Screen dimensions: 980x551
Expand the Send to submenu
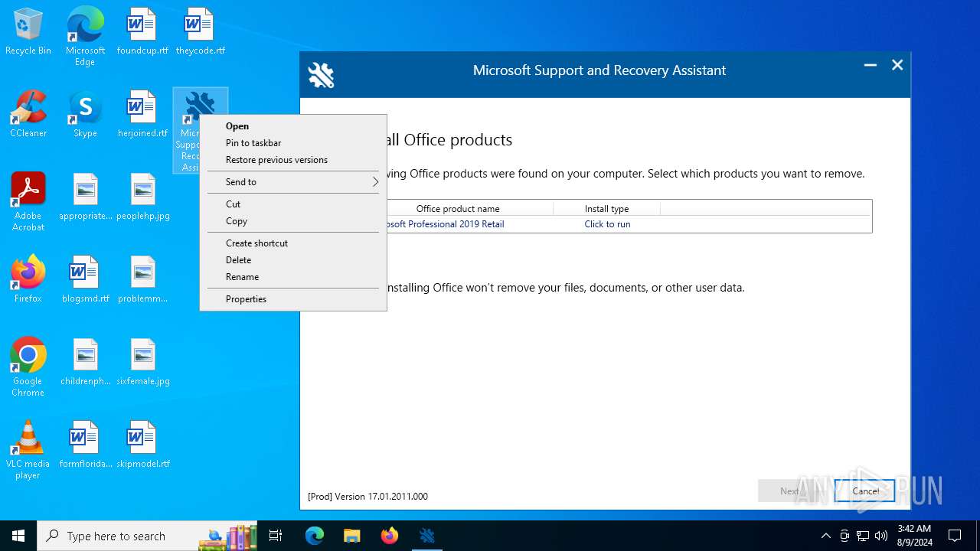pos(293,182)
